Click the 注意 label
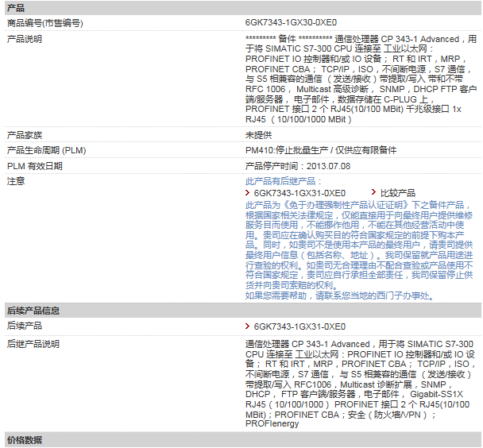 16,181
